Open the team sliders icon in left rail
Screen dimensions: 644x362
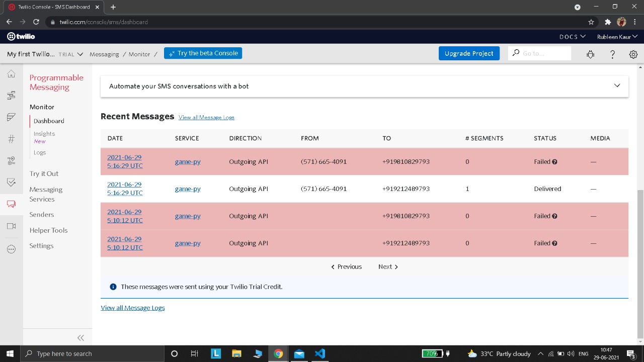point(11,160)
